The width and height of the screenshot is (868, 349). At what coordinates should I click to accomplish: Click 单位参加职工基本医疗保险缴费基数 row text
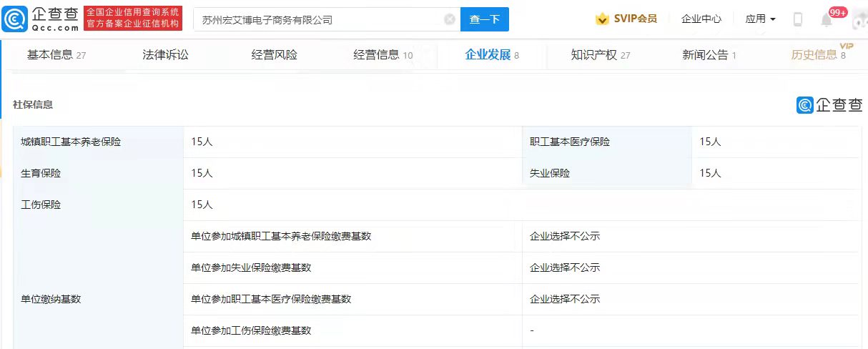271,299
